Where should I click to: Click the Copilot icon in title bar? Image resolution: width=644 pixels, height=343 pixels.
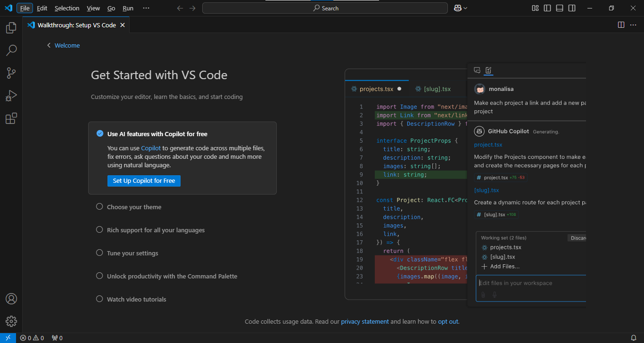point(457,8)
